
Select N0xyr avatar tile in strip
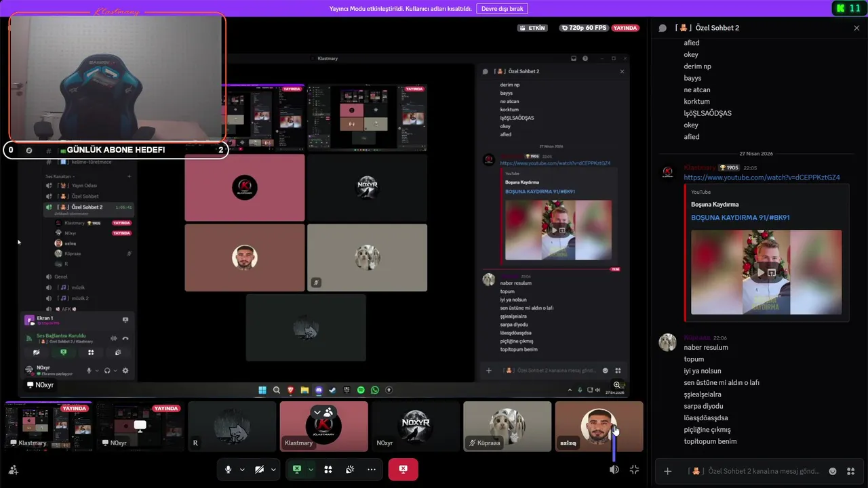[415, 426]
